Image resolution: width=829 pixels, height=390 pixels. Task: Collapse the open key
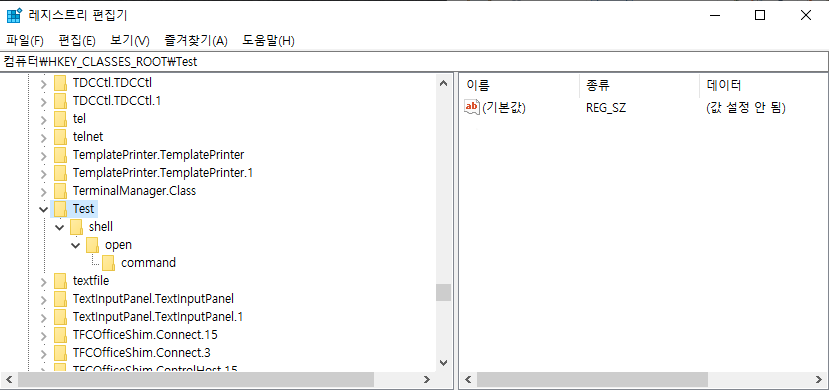(75, 245)
